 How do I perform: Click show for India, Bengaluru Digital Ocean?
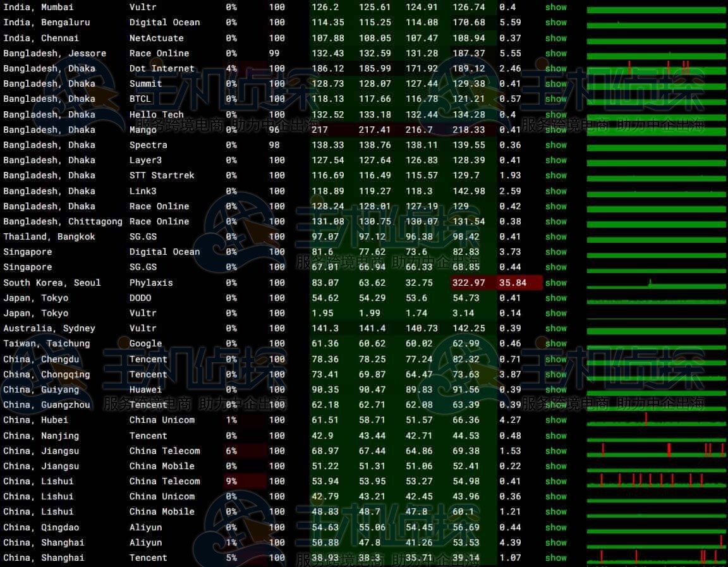pos(555,22)
